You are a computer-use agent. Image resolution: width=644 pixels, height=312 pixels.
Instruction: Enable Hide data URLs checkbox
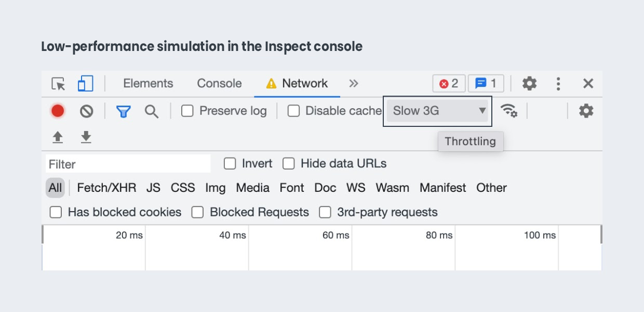click(289, 164)
